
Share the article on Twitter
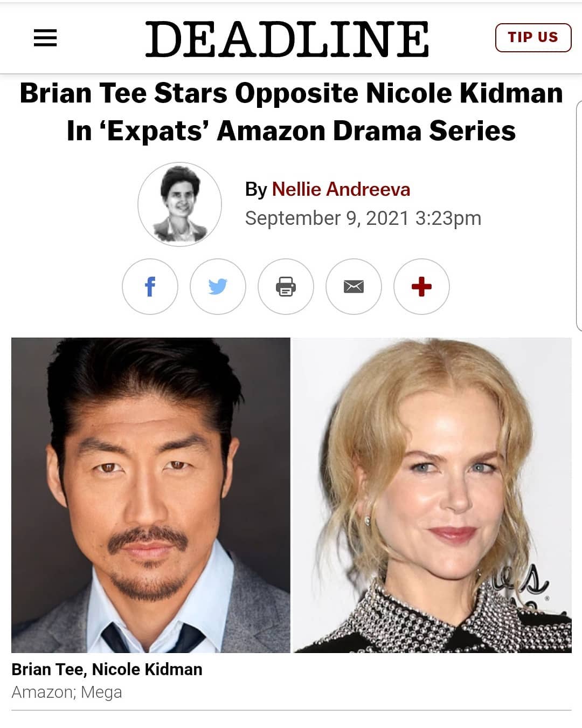218,286
